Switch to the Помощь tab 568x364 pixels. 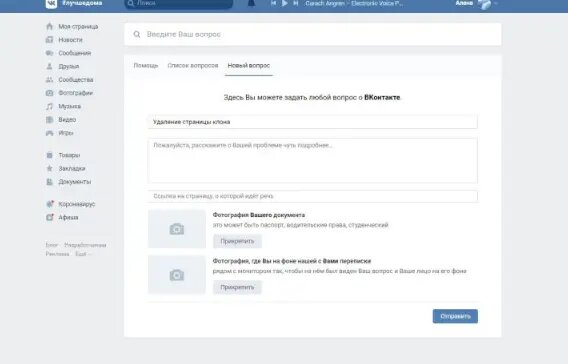pyautogui.click(x=146, y=66)
